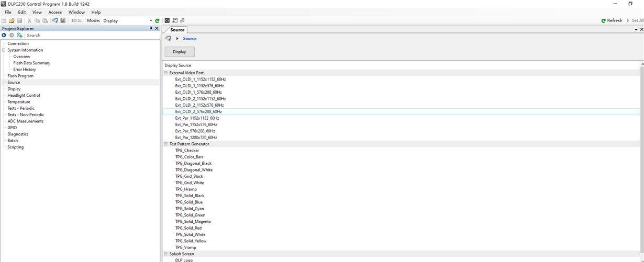Click the New file toolbar icon

pos(4,20)
